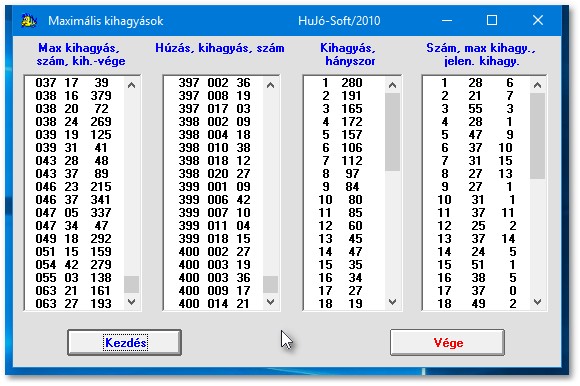Minimize the Maximális kihagyások window
The width and height of the screenshot is (580, 386).
click(447, 20)
